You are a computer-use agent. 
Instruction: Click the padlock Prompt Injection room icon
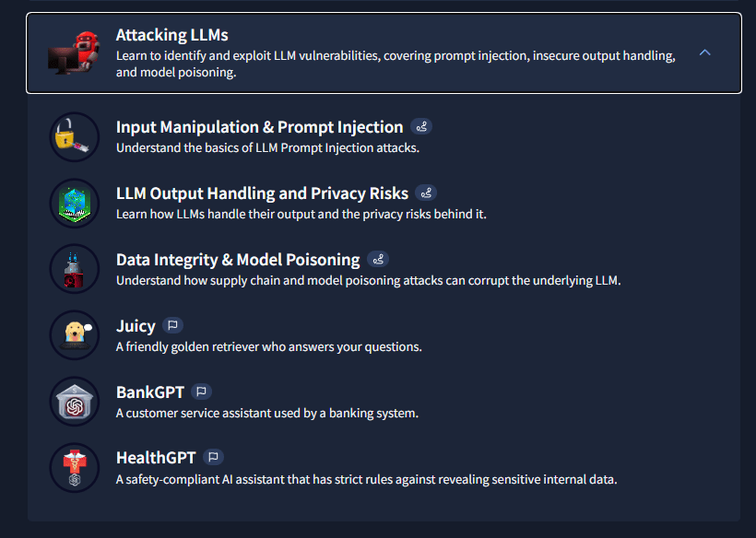tap(74, 136)
